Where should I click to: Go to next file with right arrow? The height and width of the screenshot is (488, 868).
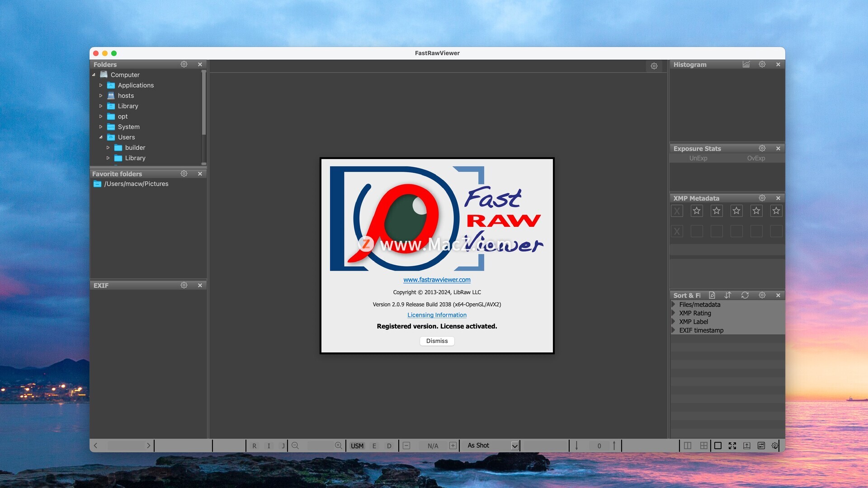tap(148, 446)
